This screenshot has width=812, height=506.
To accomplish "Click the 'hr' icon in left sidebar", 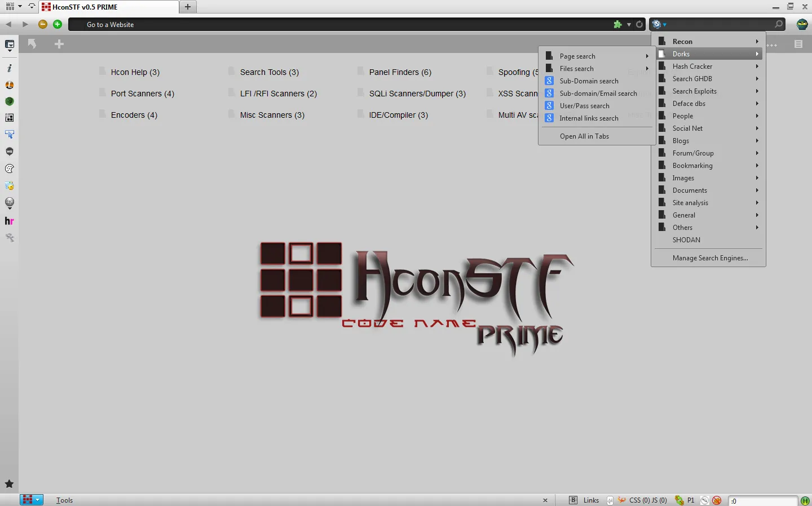I will 9,221.
